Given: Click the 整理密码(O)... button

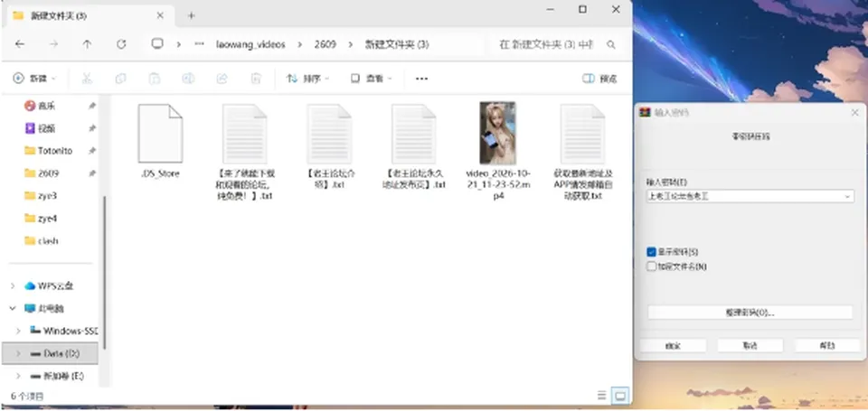Looking at the screenshot, I should point(750,313).
